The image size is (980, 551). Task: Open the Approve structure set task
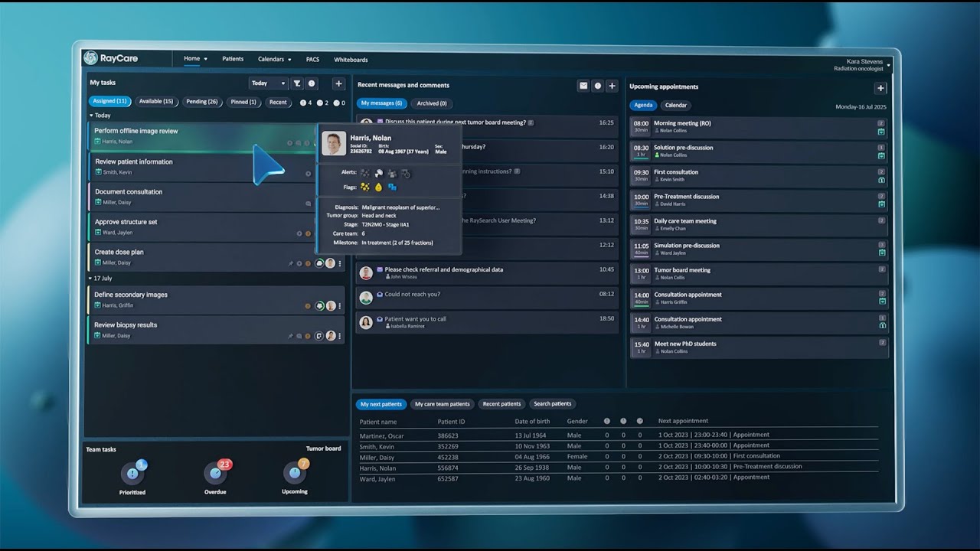(x=201, y=227)
